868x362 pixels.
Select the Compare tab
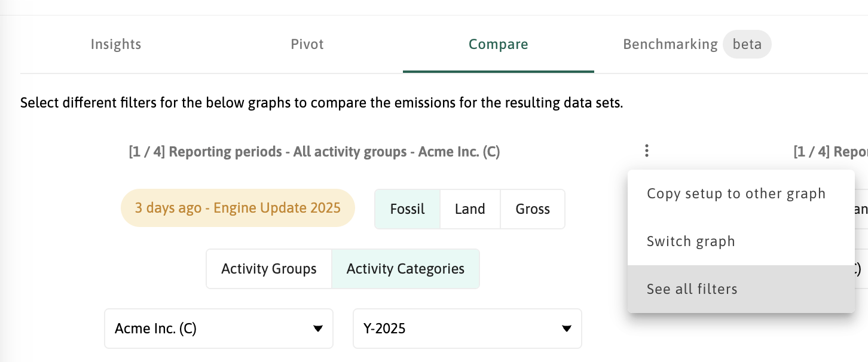498,45
